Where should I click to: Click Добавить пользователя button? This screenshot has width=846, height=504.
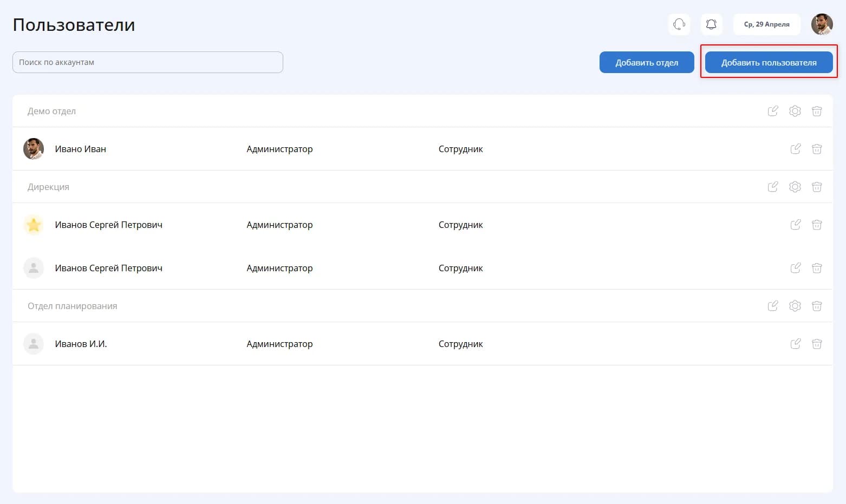tap(769, 62)
